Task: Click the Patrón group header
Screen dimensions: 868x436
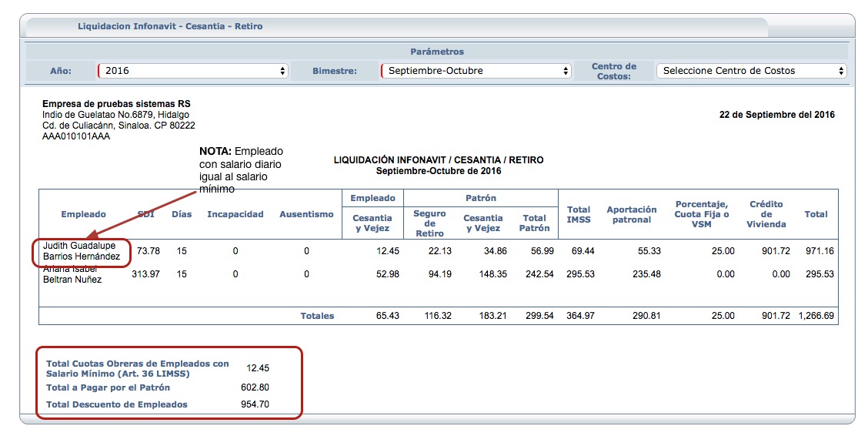Action: [480, 198]
